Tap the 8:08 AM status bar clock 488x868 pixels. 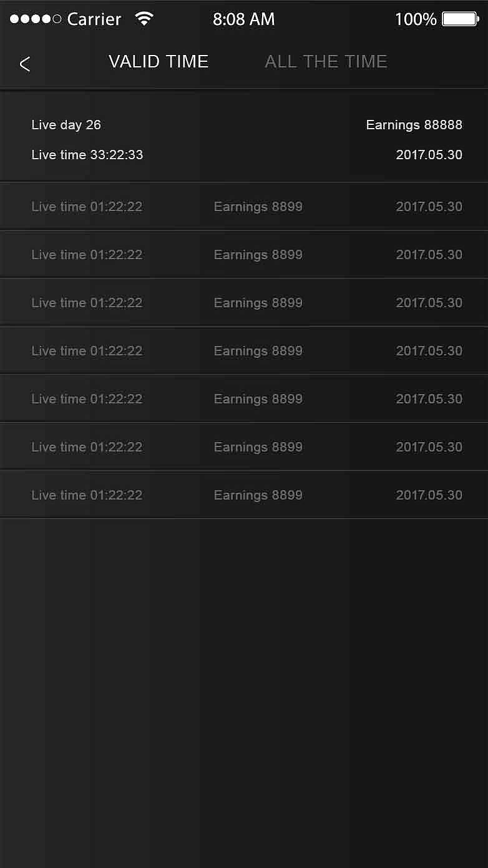tap(243, 19)
